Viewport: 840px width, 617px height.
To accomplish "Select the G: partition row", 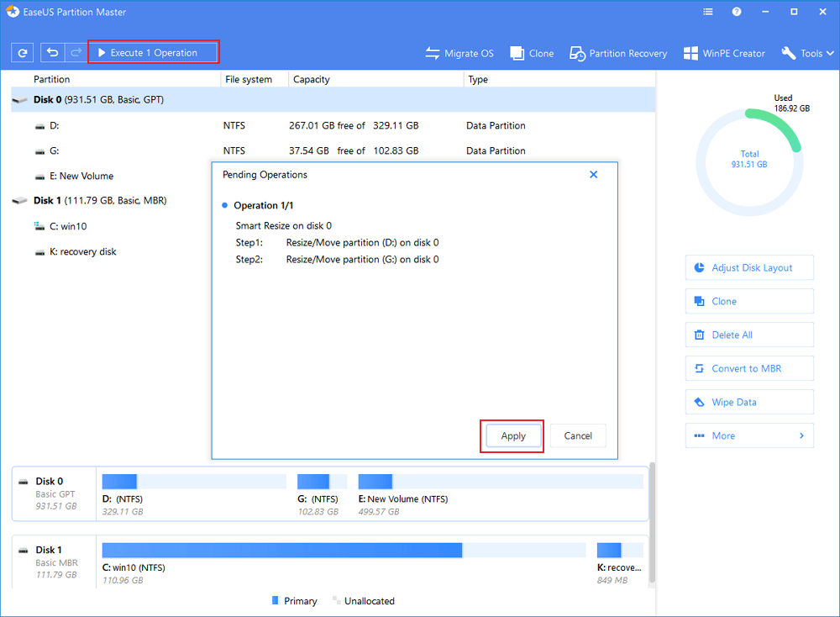I will coord(333,150).
